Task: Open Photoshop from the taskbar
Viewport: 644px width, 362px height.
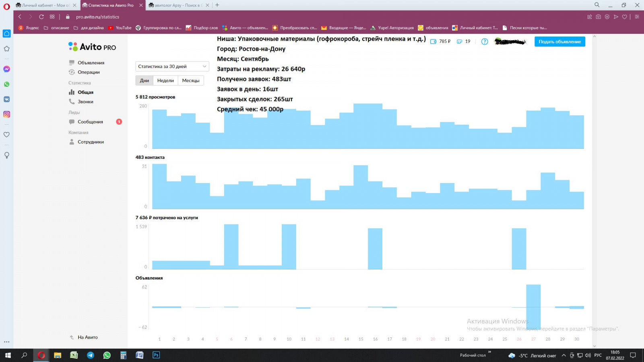Action: pos(156,355)
